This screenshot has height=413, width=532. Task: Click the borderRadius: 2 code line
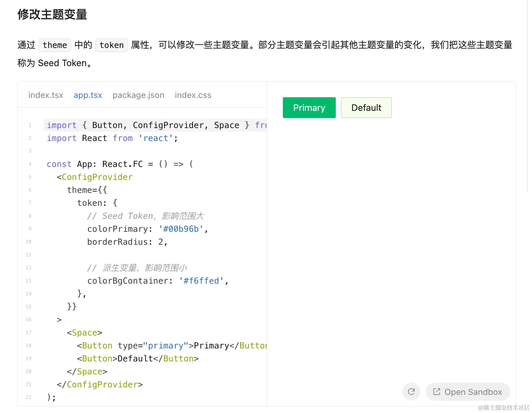(127, 242)
